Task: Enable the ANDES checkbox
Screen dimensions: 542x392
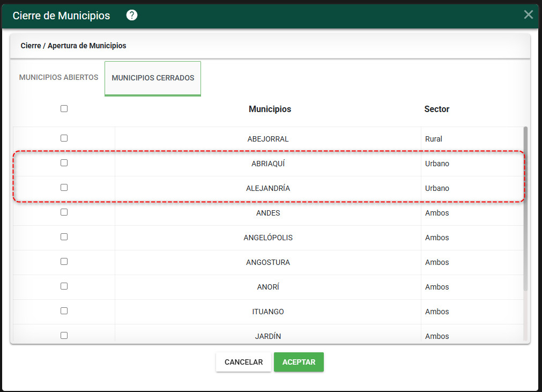Action: point(64,212)
